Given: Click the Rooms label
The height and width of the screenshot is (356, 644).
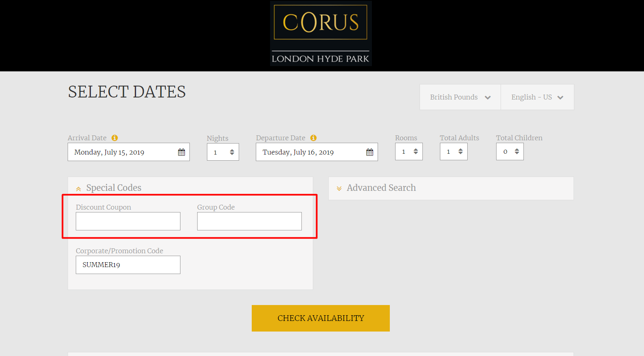Looking at the screenshot, I should click(406, 138).
